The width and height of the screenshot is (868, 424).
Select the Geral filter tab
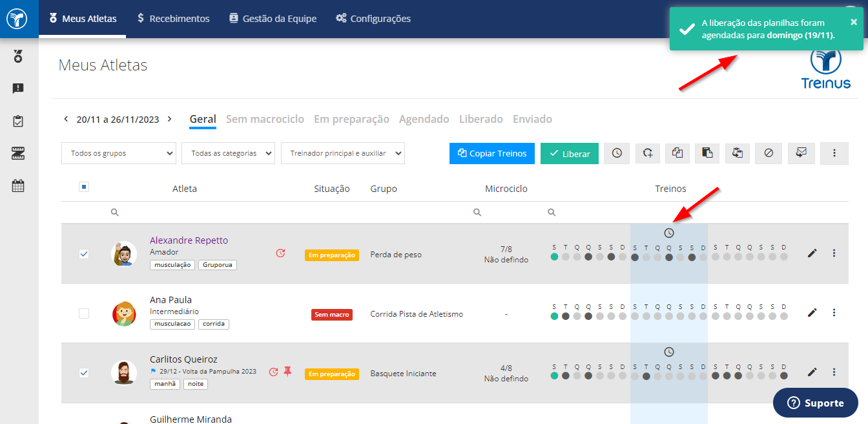[203, 119]
